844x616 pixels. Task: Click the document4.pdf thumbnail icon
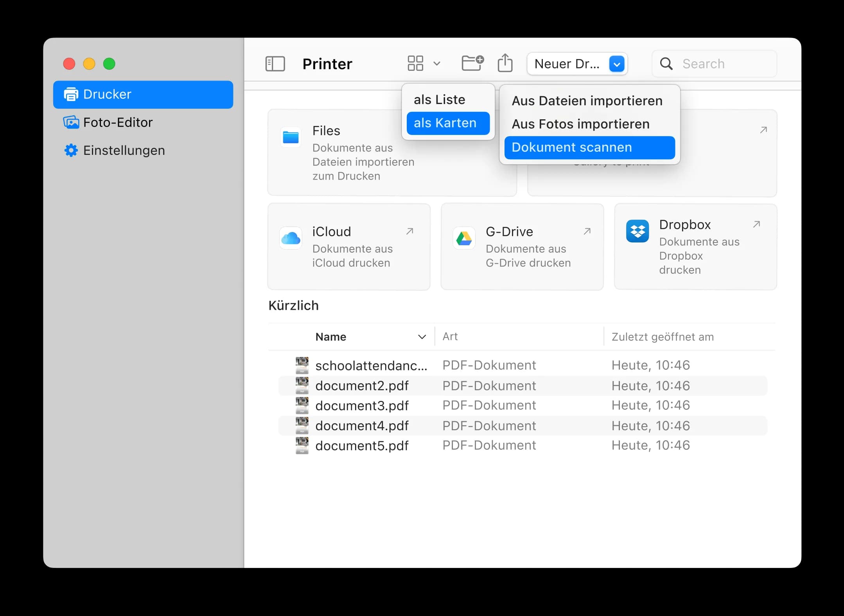pos(302,426)
